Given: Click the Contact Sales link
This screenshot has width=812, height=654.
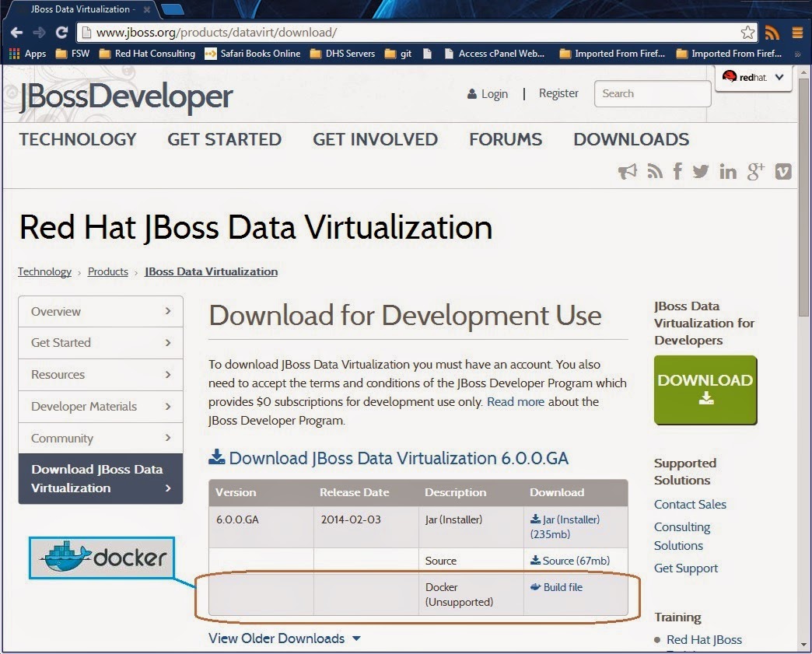Looking at the screenshot, I should click(x=690, y=505).
